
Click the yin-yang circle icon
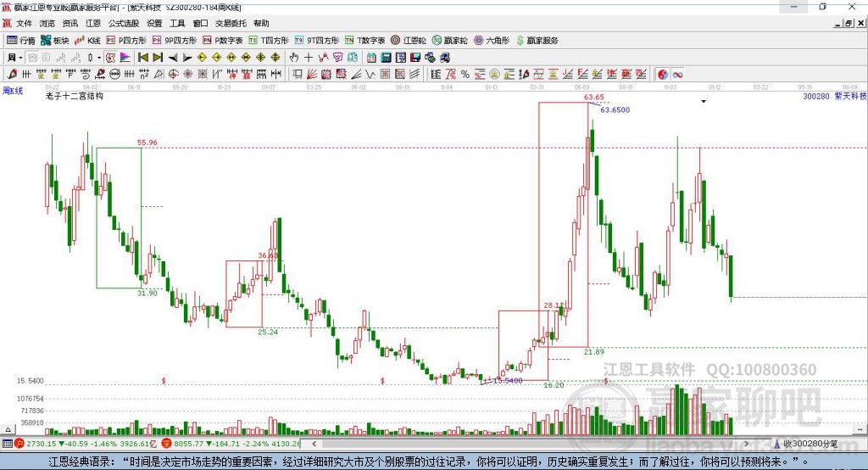click(663, 75)
